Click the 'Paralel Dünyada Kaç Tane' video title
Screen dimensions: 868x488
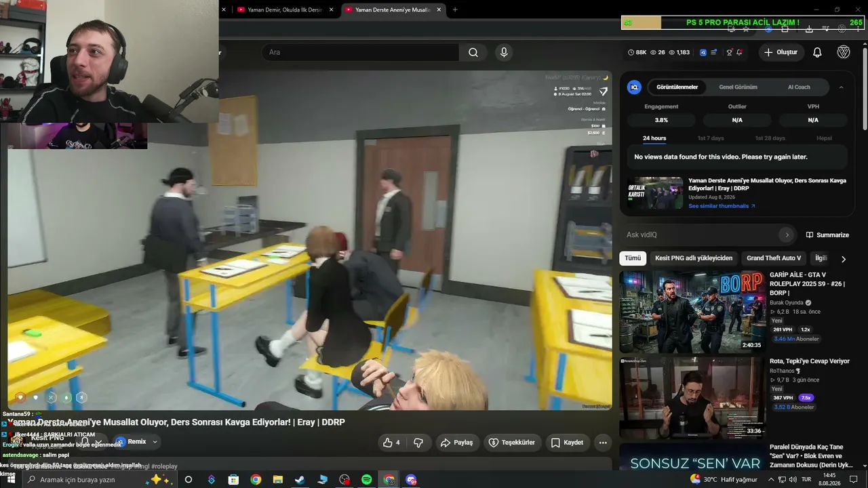[811, 456]
